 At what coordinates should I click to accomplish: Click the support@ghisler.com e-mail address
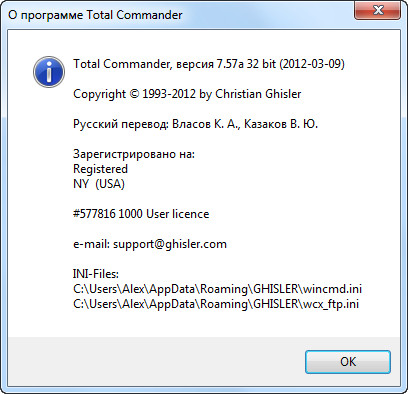[x=170, y=244]
